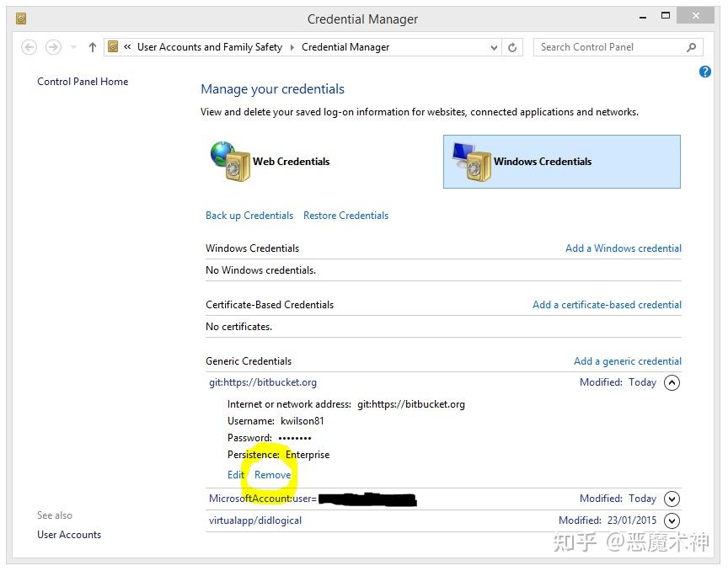Image resolution: width=728 pixels, height=571 pixels.
Task: Edit the git:https://bitbucket.org credential
Action: 236,474
